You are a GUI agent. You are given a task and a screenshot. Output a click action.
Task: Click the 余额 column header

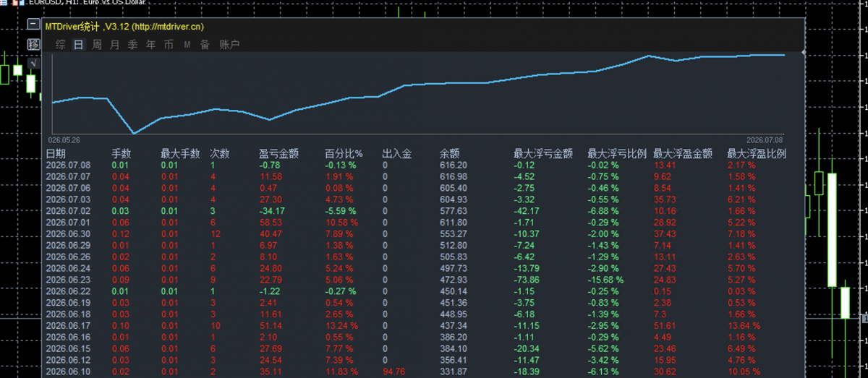pyautogui.click(x=450, y=154)
